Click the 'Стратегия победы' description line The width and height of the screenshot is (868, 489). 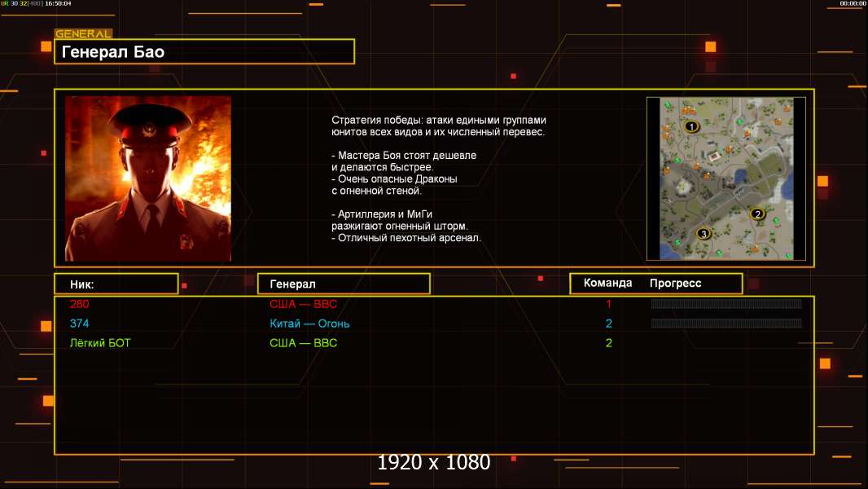[x=438, y=120]
